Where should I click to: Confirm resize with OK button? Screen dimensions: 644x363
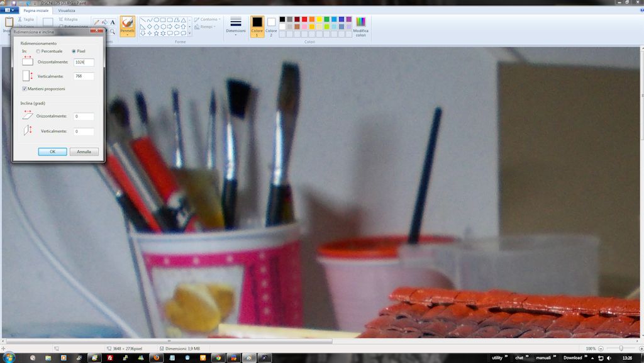click(x=53, y=152)
